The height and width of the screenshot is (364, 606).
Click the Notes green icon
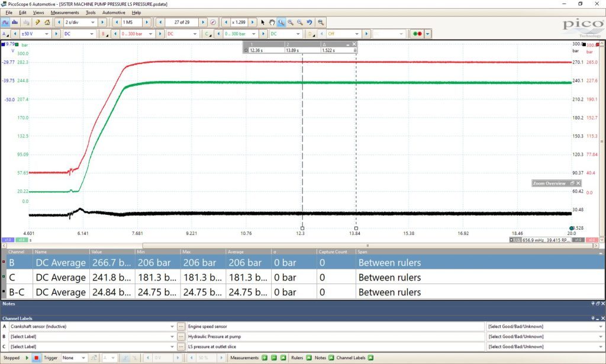point(331,358)
